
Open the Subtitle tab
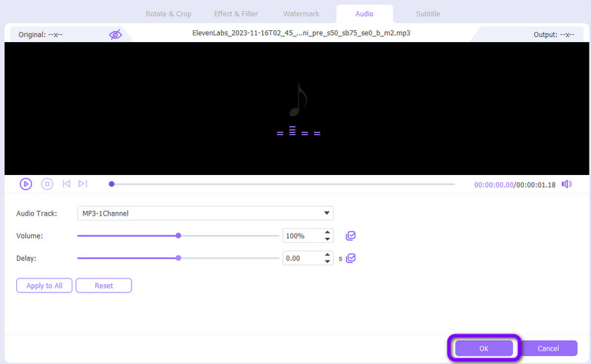click(428, 14)
